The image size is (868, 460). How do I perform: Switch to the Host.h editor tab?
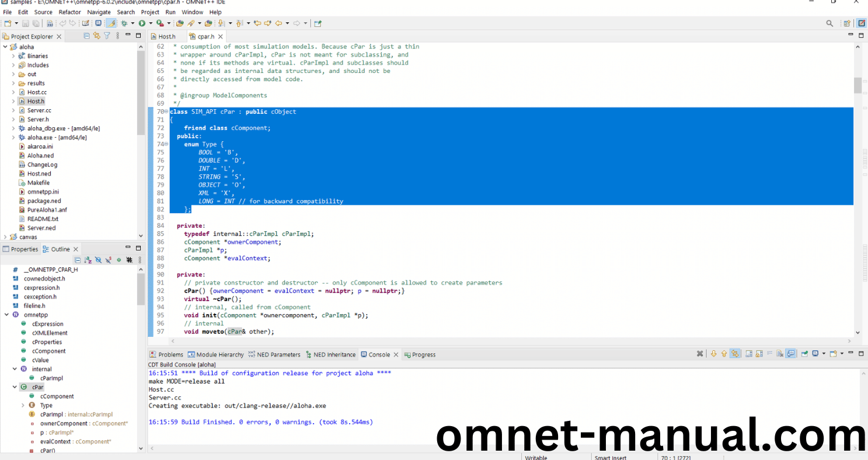tap(166, 36)
